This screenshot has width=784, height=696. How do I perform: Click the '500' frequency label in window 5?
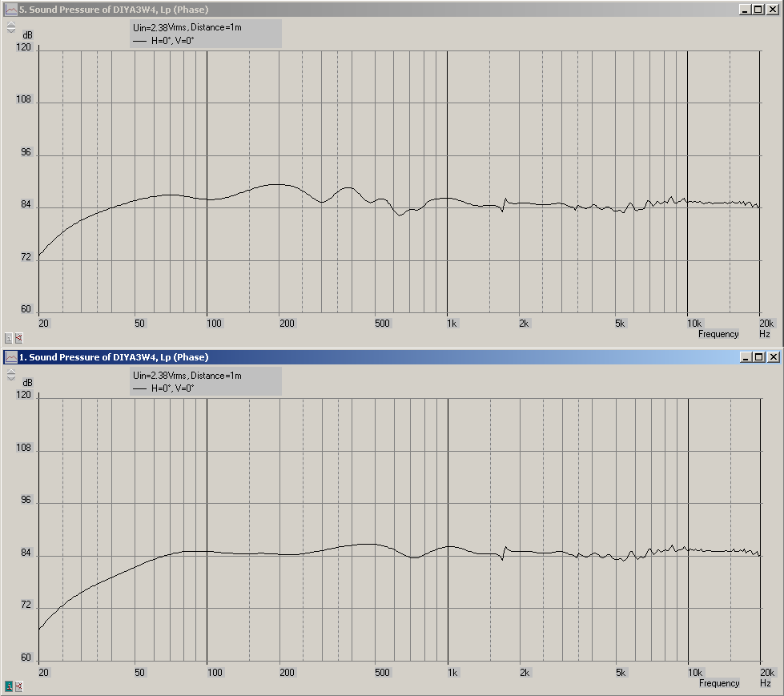pyautogui.click(x=382, y=324)
